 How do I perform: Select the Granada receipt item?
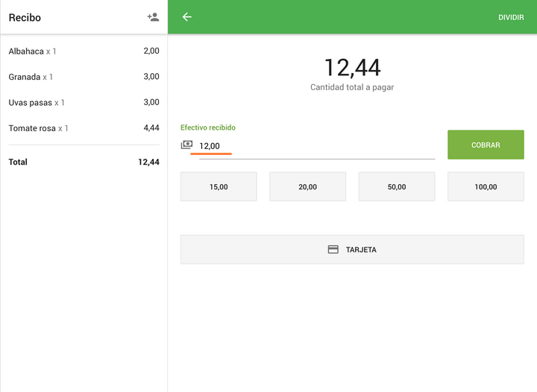(x=84, y=77)
